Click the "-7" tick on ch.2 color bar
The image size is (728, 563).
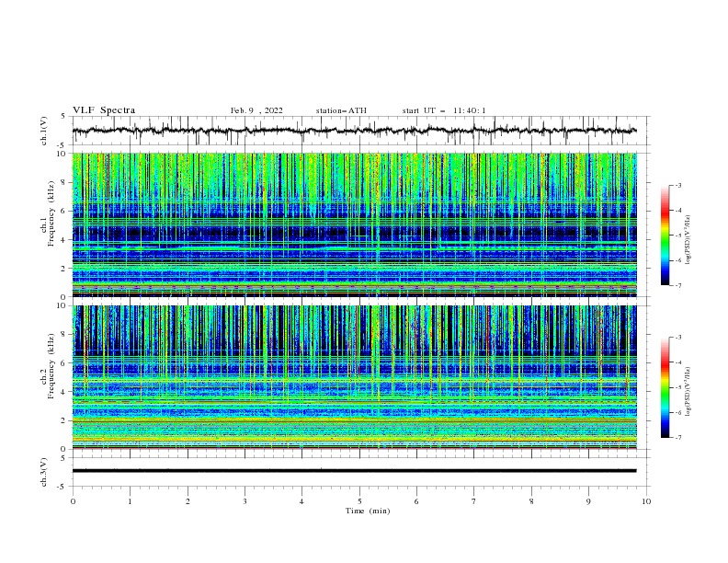(678, 438)
